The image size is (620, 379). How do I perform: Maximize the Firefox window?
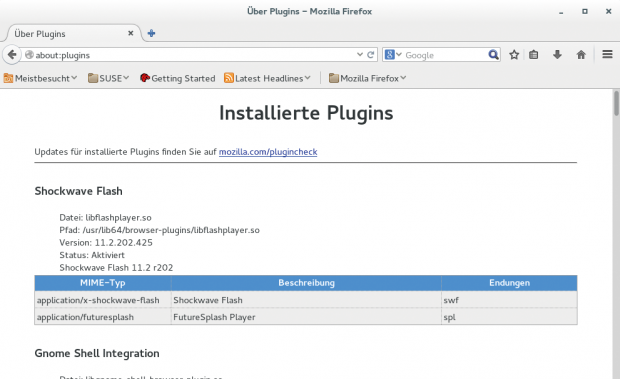[585, 11]
